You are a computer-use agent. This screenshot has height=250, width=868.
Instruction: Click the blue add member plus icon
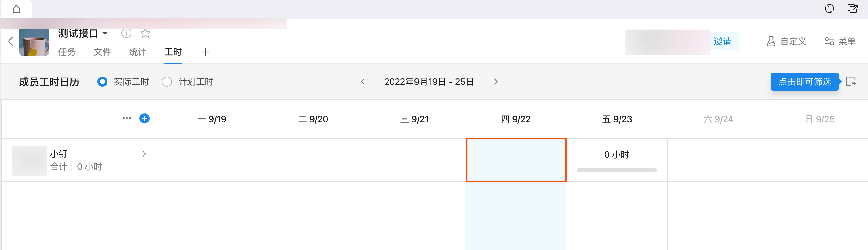tap(144, 118)
